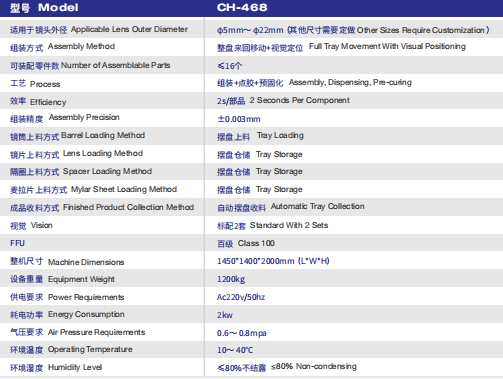Select '1450*1400*2000mm (L*W*H)' value
This screenshot has width=503, height=379.
pos(273,261)
